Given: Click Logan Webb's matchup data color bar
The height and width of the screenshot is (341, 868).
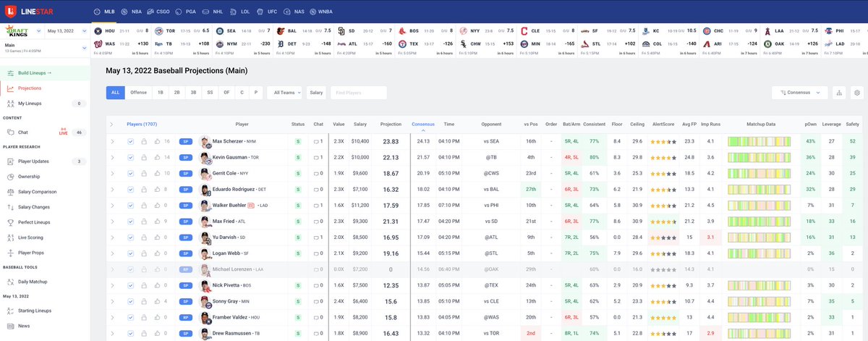Looking at the screenshot, I should coord(761,254).
